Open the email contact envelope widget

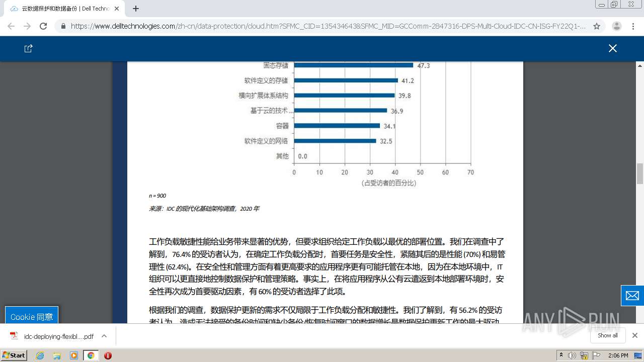tap(632, 296)
